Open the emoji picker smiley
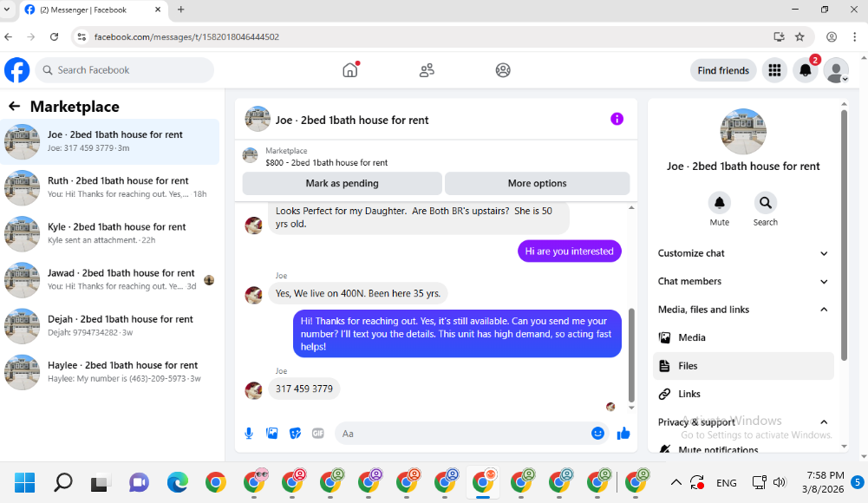 coord(597,434)
